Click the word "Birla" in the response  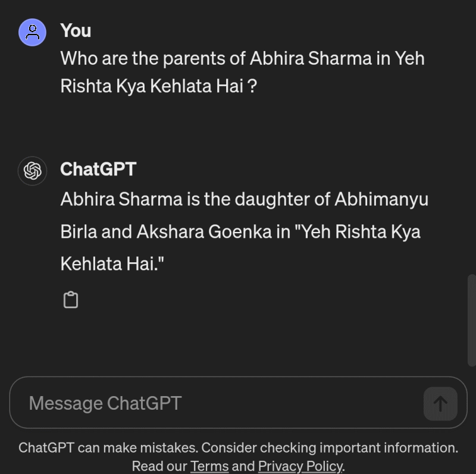[79, 231]
